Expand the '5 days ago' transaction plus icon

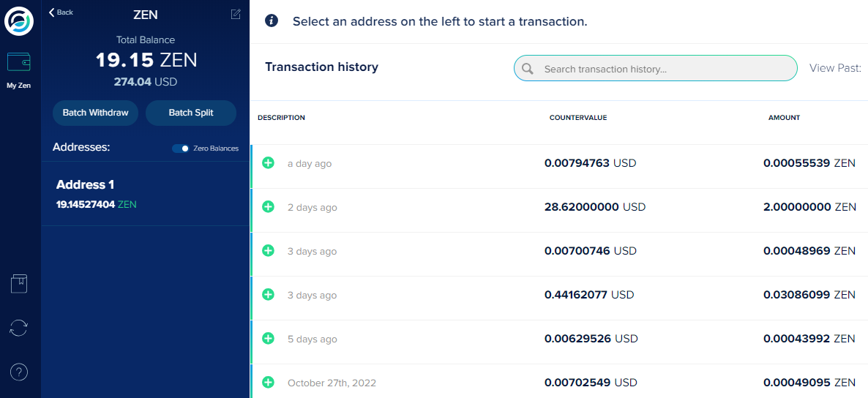[x=268, y=338]
